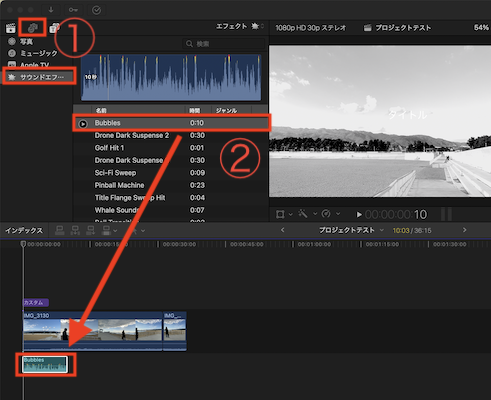This screenshot has height=400, width=491.
Task: Click the 検索 search field
Action: (x=224, y=44)
